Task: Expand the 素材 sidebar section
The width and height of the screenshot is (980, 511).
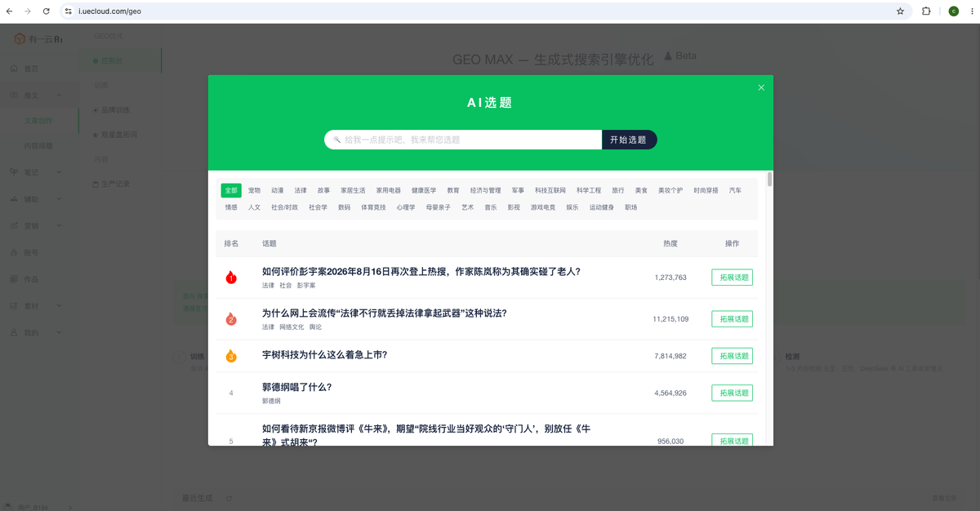Action: [60, 306]
